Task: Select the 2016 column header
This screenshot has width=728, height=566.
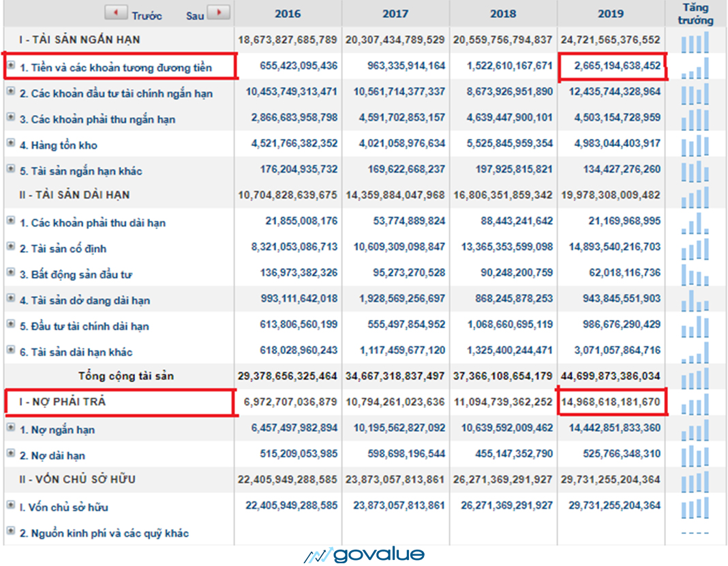Action: (x=288, y=14)
